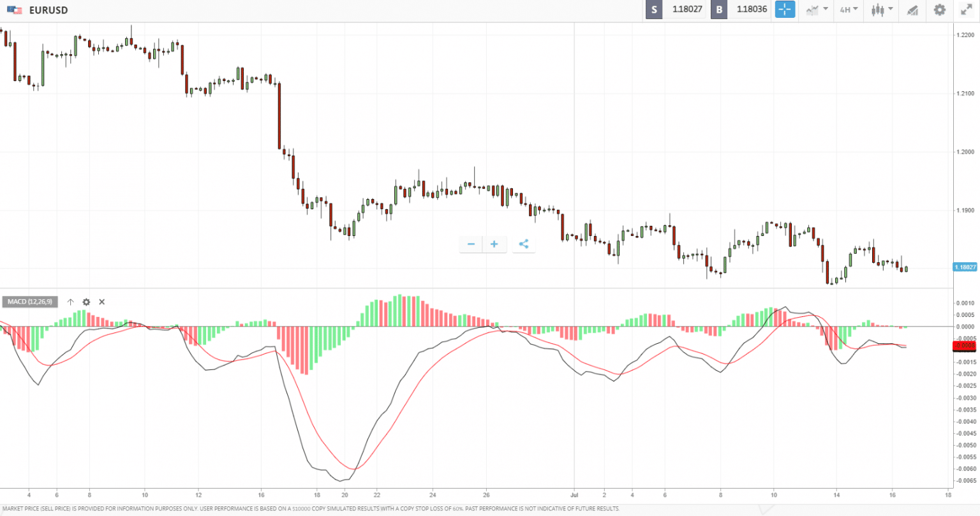Click the EURUSD symbol title

48,10
